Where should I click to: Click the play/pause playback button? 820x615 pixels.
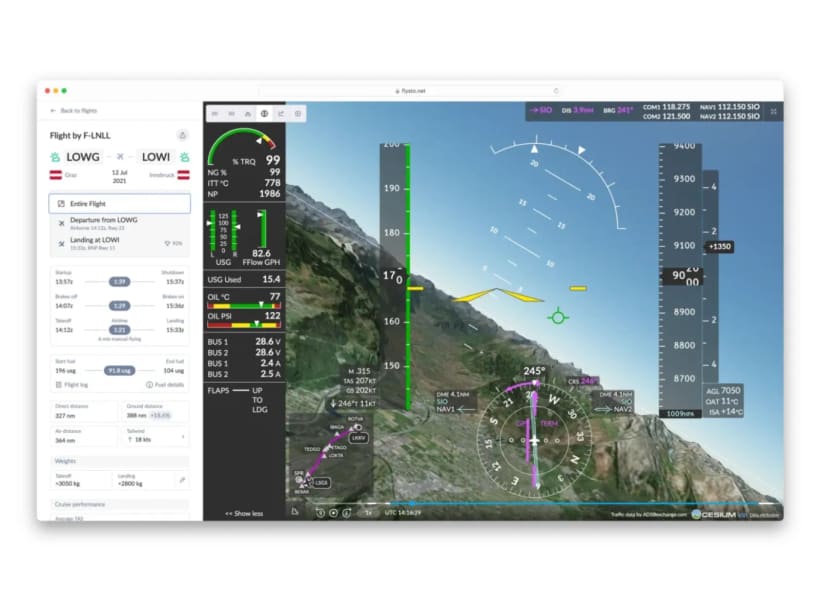point(333,513)
